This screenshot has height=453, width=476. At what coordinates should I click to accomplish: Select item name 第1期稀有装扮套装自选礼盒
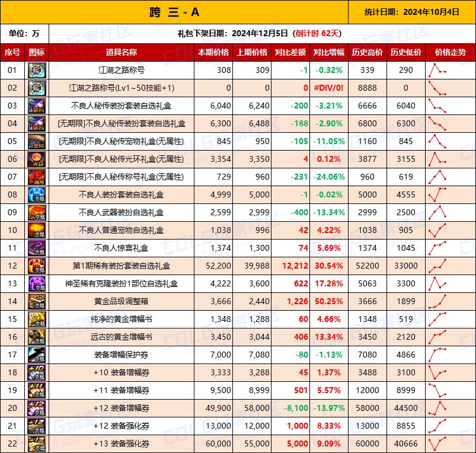122,266
